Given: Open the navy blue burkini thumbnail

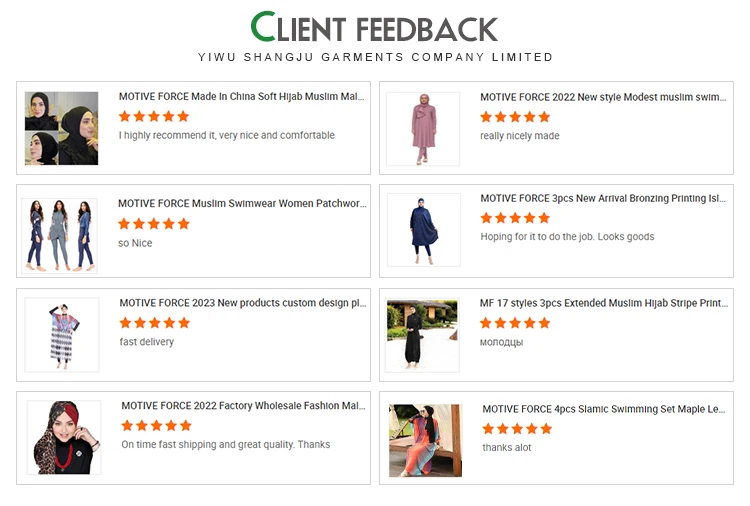Looking at the screenshot, I should coord(424,230).
